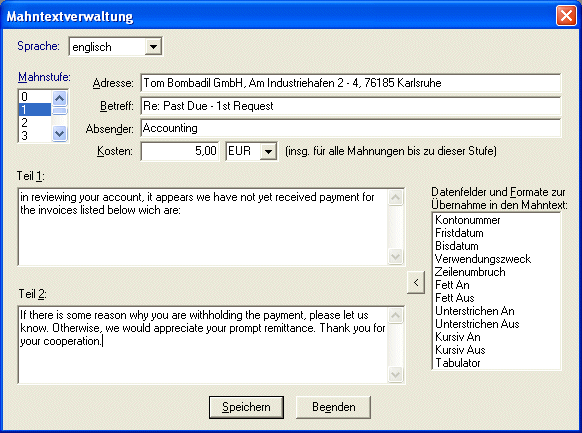Image resolution: width=582 pixels, height=433 pixels.
Task: Select Mahnstufe level 0
Action: [34, 96]
